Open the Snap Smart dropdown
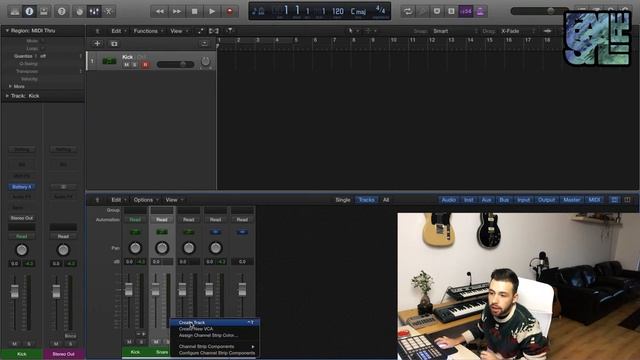Viewport: 640px width, 360px height. [x=454, y=31]
